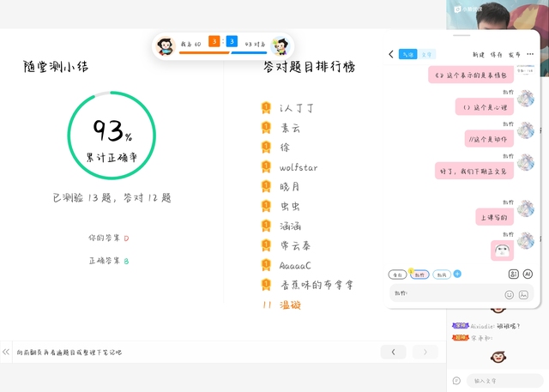Click the 新建 (New) button
The height and width of the screenshot is (392, 549).
(x=479, y=54)
